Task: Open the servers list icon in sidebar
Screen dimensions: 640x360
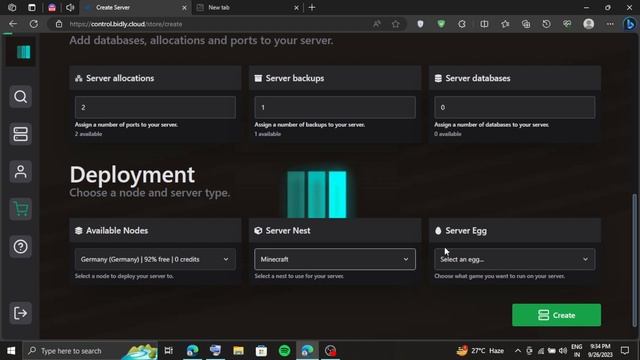Action: [x=20, y=134]
